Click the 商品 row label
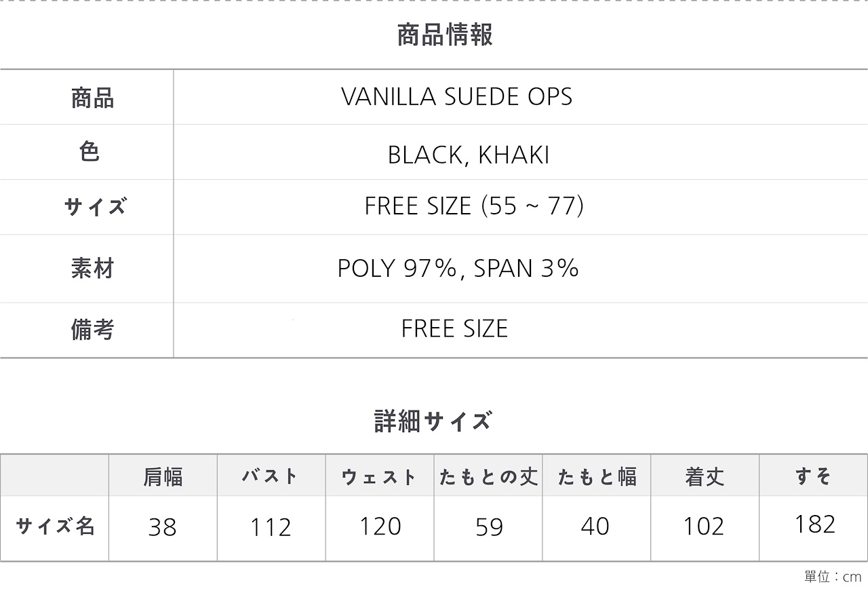868x612 pixels. 93,98
